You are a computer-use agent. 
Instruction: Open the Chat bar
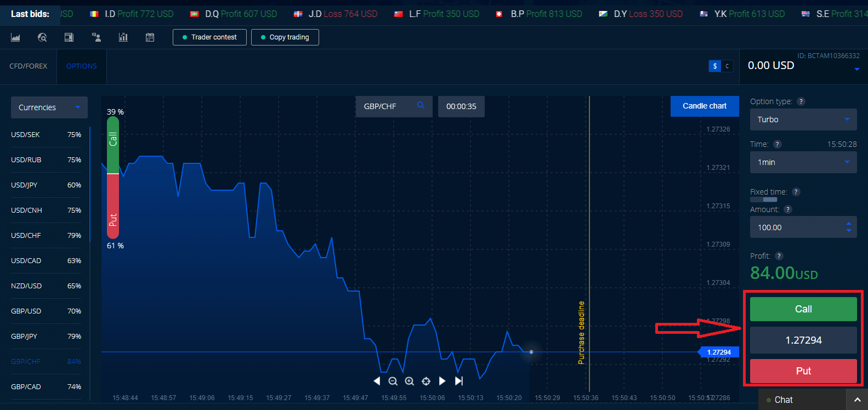(x=803, y=400)
